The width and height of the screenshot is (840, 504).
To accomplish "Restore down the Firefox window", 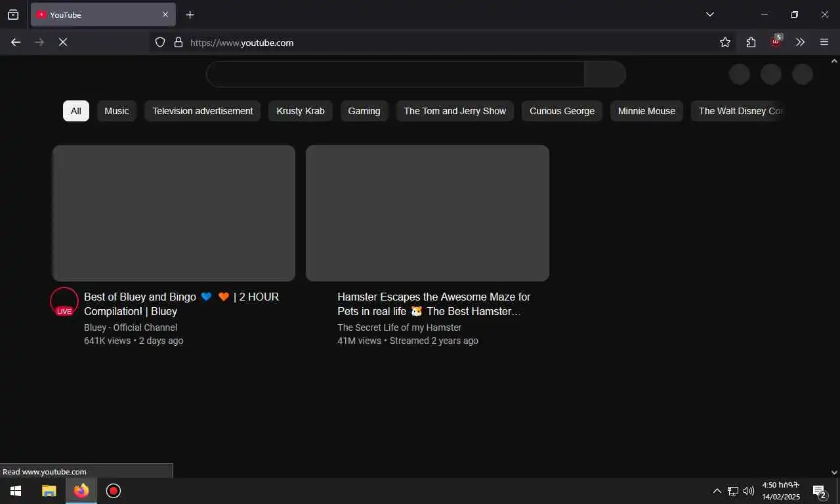I will click(x=795, y=14).
